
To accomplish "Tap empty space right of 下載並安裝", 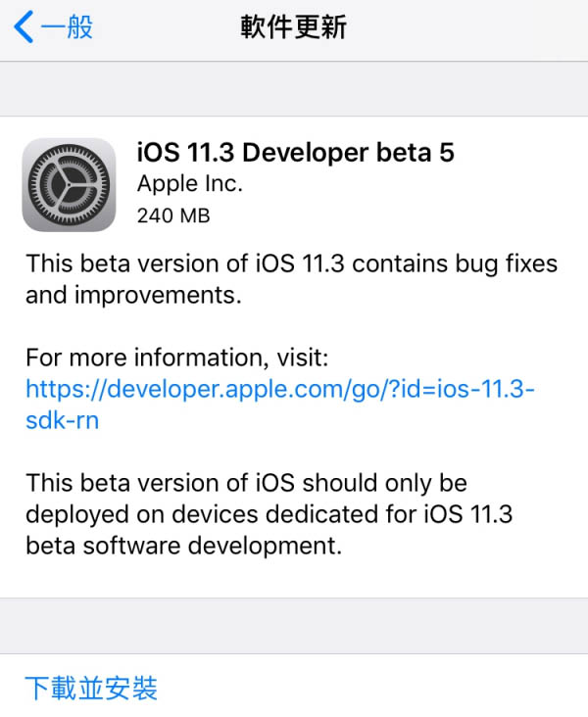I will (x=392, y=688).
